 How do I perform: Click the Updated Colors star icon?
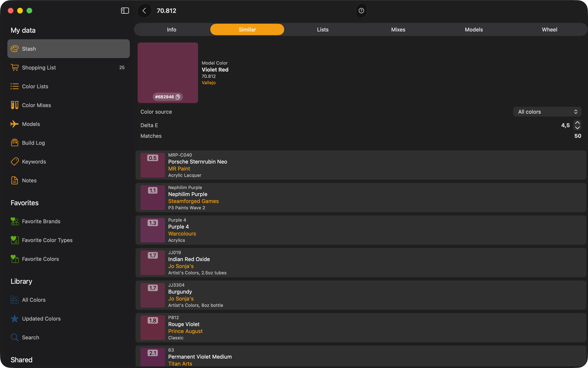14,319
